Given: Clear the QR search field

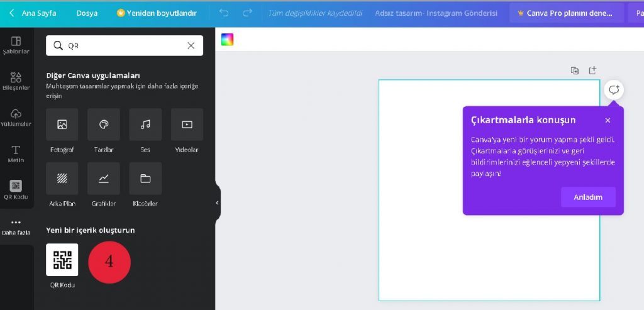Looking at the screenshot, I should click(191, 46).
